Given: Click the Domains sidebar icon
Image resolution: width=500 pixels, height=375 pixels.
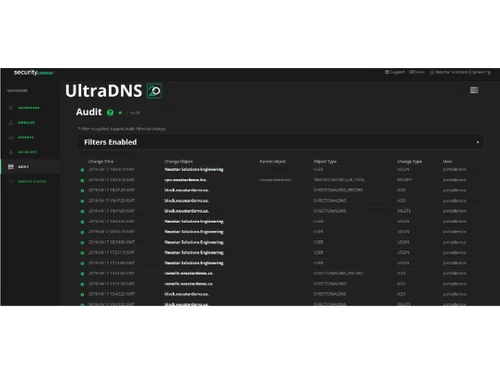Looking at the screenshot, I should pyautogui.click(x=11, y=123).
